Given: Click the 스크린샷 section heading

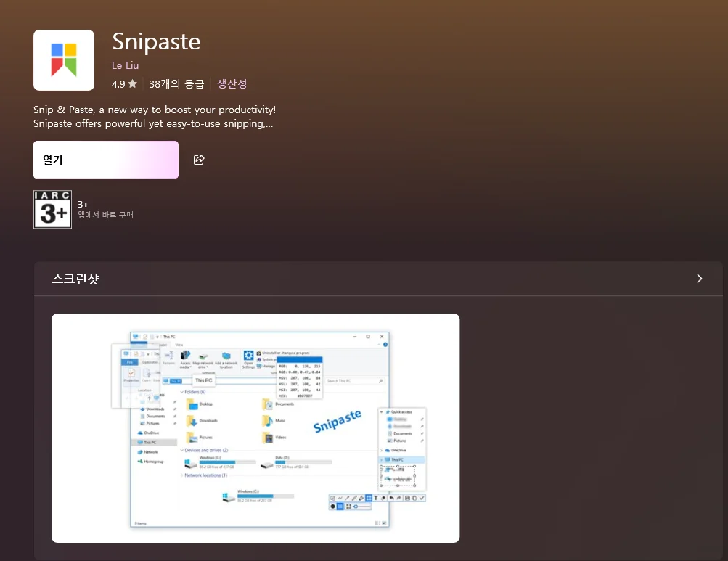Looking at the screenshot, I should tap(75, 279).
